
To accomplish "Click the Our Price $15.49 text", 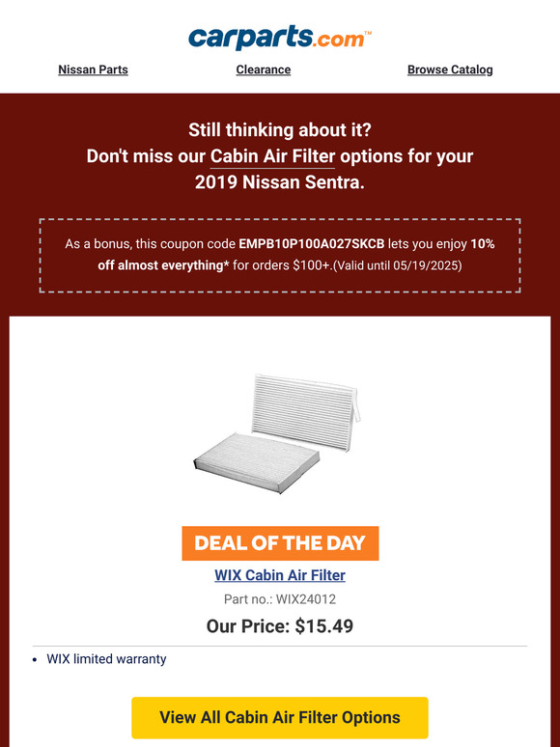I will 280,625.
